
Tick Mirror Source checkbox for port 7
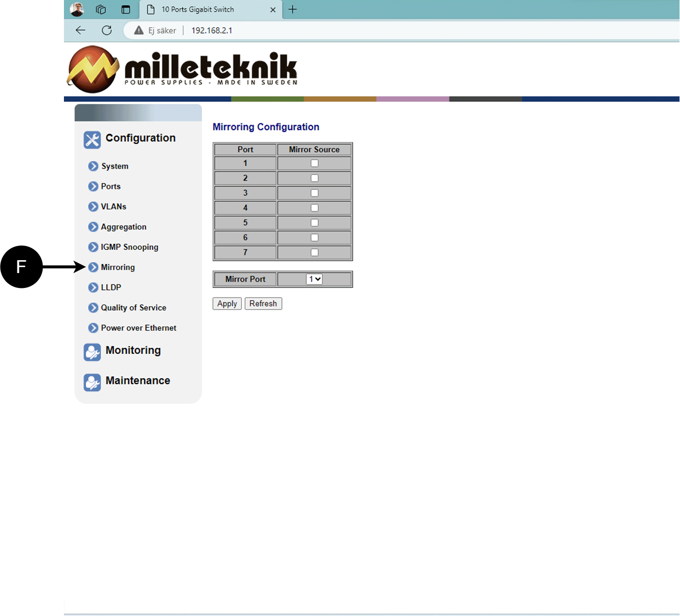314,253
